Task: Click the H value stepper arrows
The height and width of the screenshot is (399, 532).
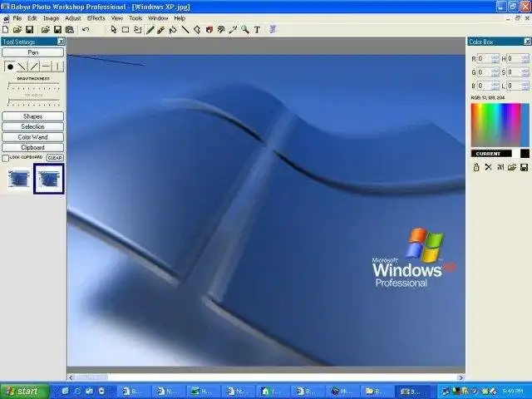Action: click(525, 59)
